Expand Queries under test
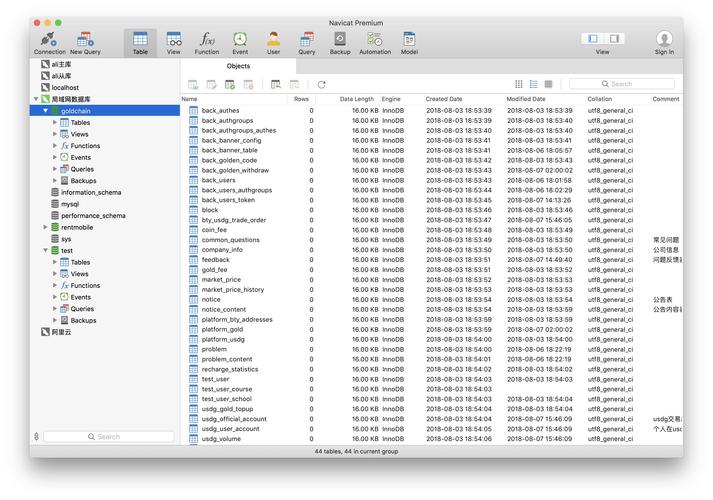Image resolution: width=713 pixels, height=500 pixels. tap(55, 309)
